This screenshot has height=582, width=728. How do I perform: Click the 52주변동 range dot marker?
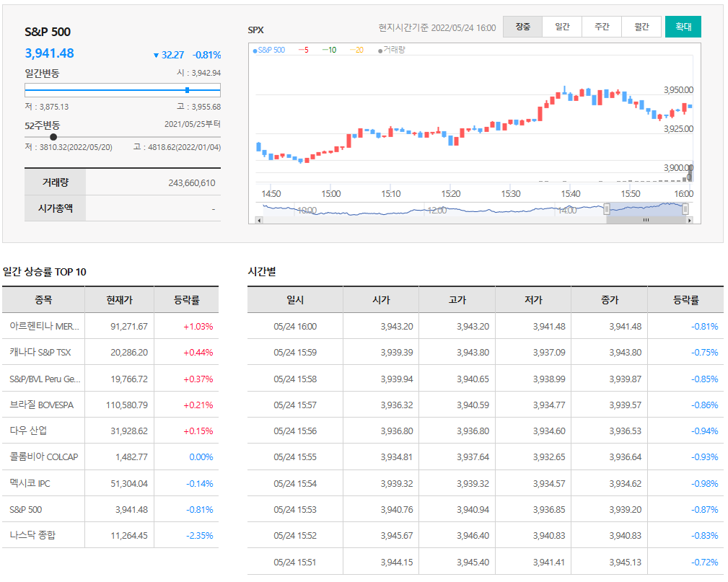[x=53, y=137]
